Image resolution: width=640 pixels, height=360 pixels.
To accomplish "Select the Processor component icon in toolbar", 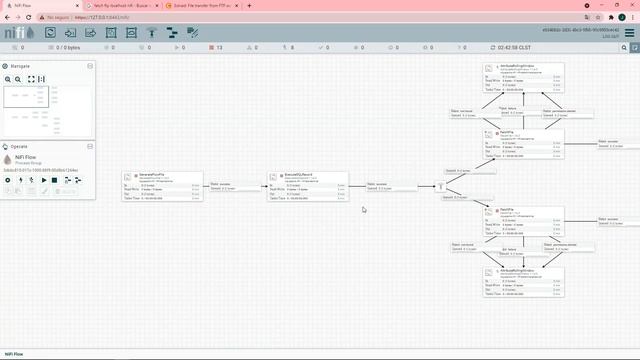I will (50, 33).
